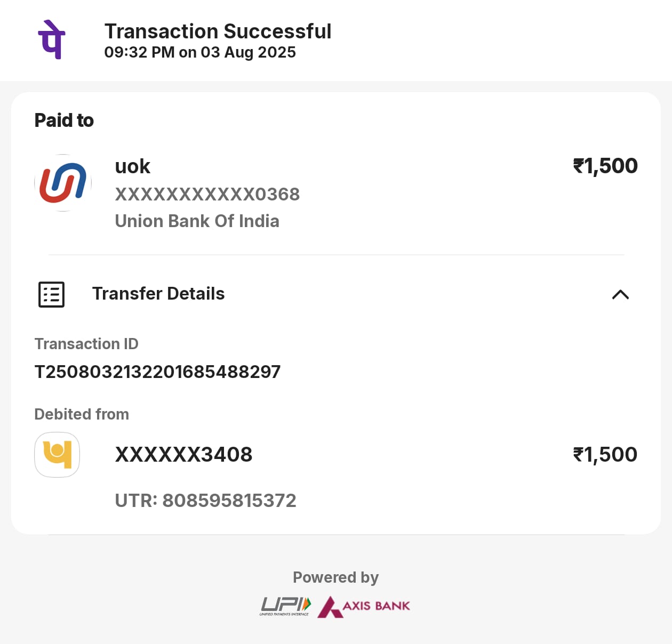The width and height of the screenshot is (672, 644).
Task: Click the UPI logo in footer
Action: [285, 606]
